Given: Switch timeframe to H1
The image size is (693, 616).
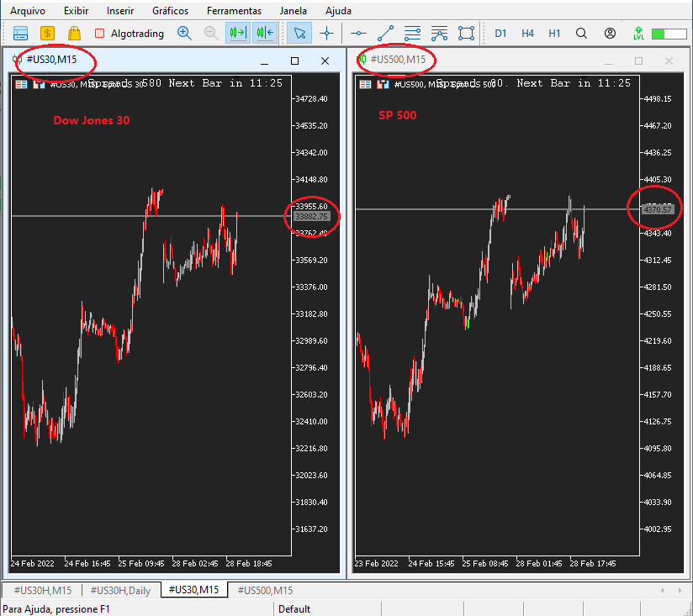Looking at the screenshot, I should (554, 34).
